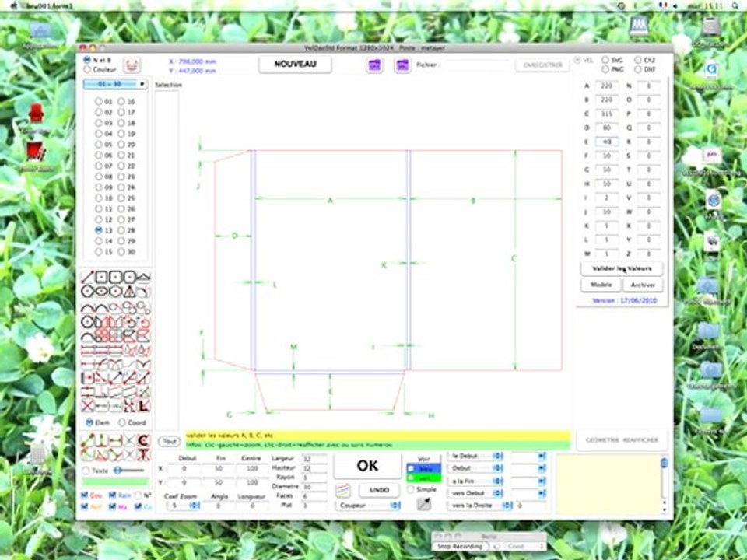Open the a la Fin dropdown
The image size is (747, 560).
pos(475,481)
